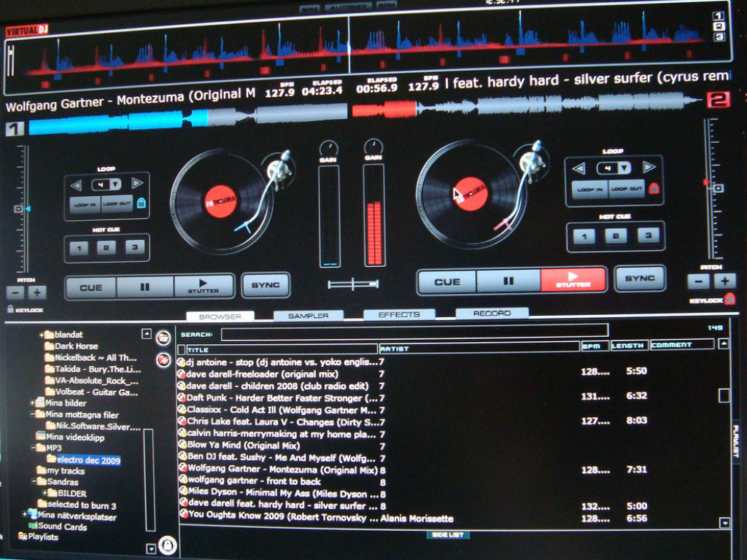This screenshot has height=560, width=747.
Task: Click SYNC on deck 1
Action: point(266,285)
